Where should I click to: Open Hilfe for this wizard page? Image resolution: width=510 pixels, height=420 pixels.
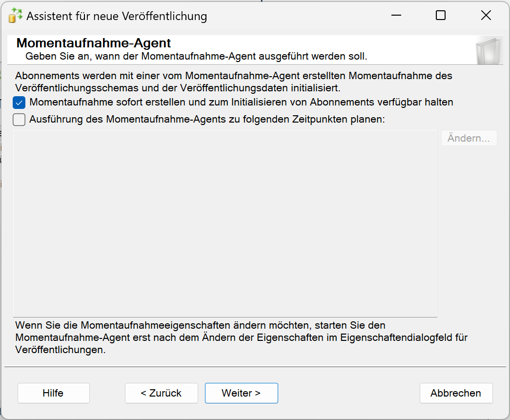[54, 393]
